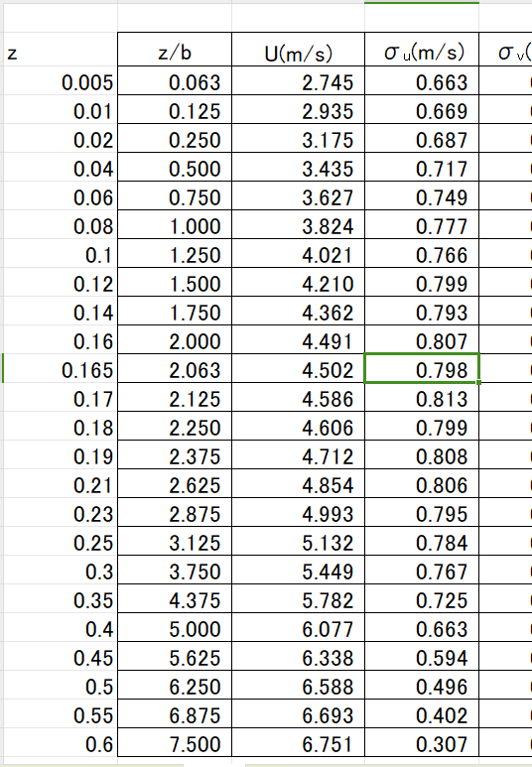Select the cell with value 6.751
The height and width of the screenshot is (767, 532).
[298, 742]
